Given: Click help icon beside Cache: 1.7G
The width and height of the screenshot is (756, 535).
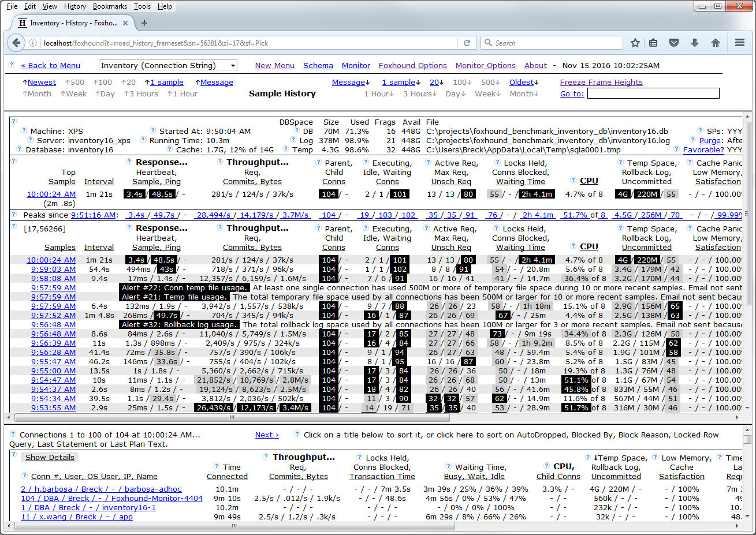Looking at the screenshot, I should coord(169,149).
